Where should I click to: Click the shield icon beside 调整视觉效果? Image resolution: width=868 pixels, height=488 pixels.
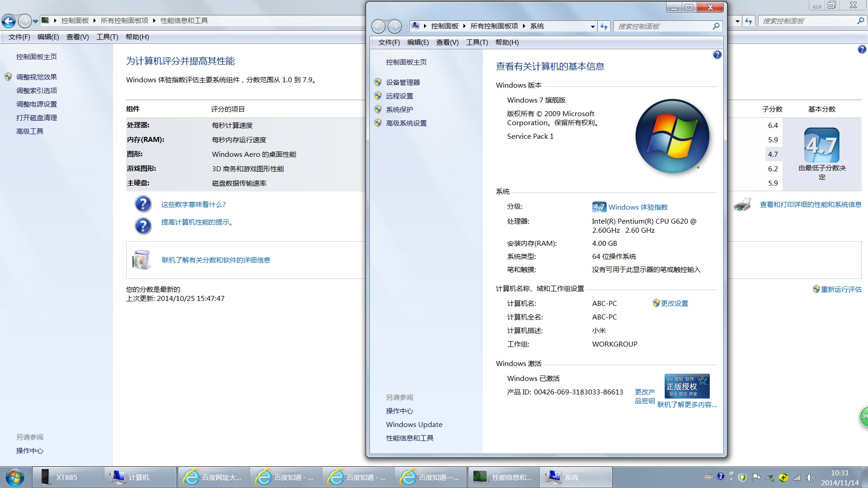click(8, 77)
